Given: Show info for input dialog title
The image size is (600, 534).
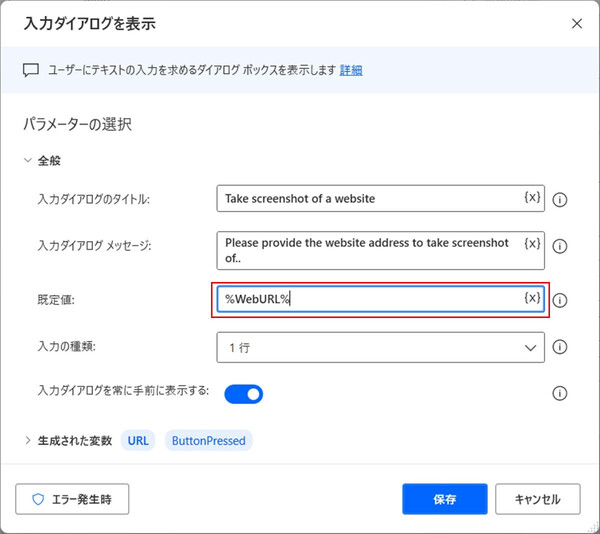Looking at the screenshot, I should 560,199.
